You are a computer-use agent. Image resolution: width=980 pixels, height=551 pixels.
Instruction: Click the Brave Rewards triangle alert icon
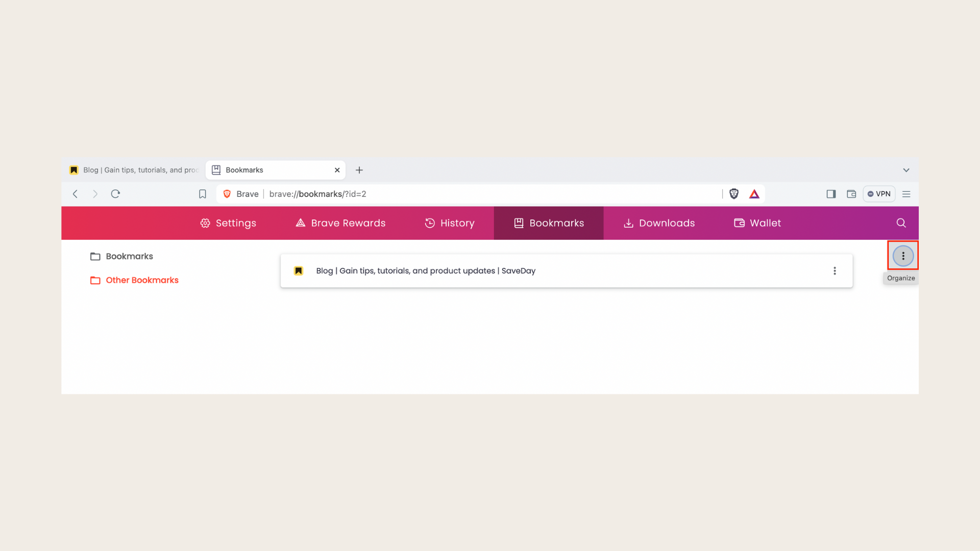click(x=754, y=194)
